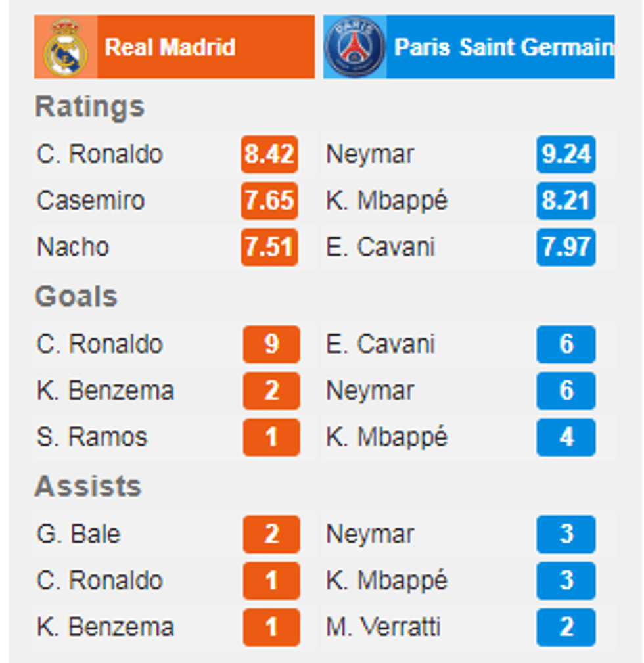Click K. Mbappé's 4 goals badge
The image size is (644, 663).
566,437
